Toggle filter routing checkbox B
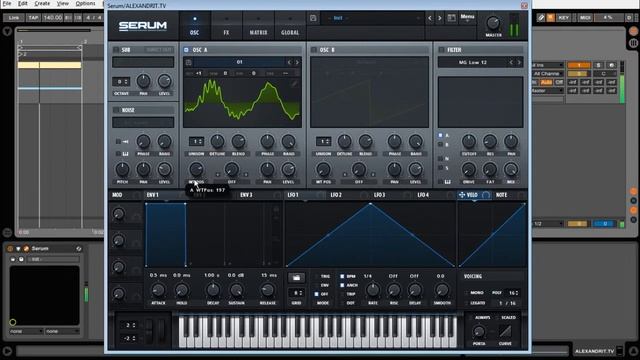This screenshot has height=360, width=640. pyautogui.click(x=440, y=144)
